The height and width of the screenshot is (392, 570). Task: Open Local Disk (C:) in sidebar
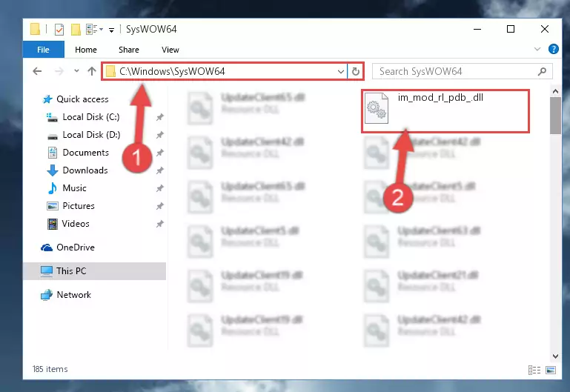83,117
